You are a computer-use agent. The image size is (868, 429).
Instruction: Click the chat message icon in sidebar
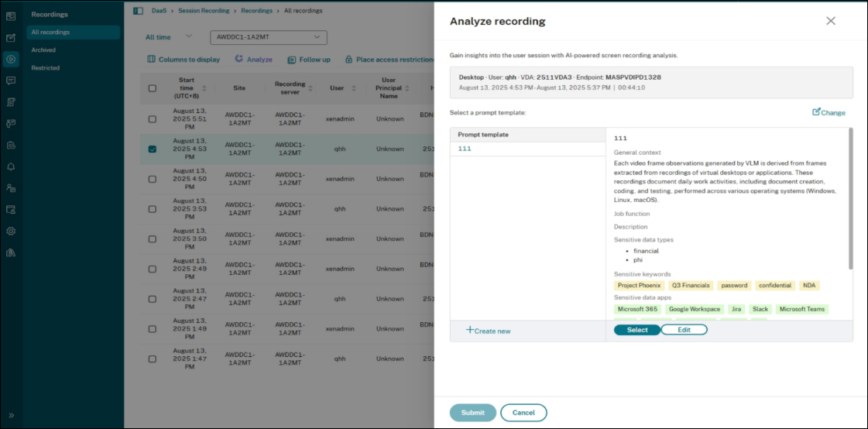pos(11,81)
